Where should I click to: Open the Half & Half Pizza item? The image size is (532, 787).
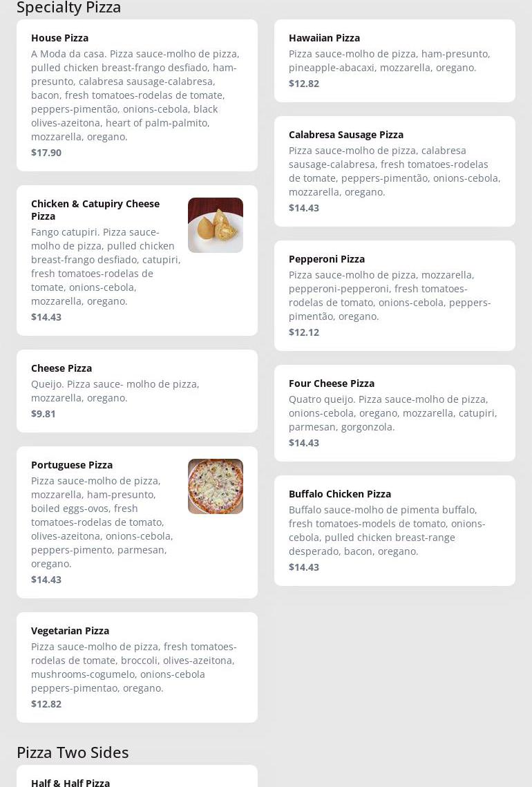[x=70, y=782]
